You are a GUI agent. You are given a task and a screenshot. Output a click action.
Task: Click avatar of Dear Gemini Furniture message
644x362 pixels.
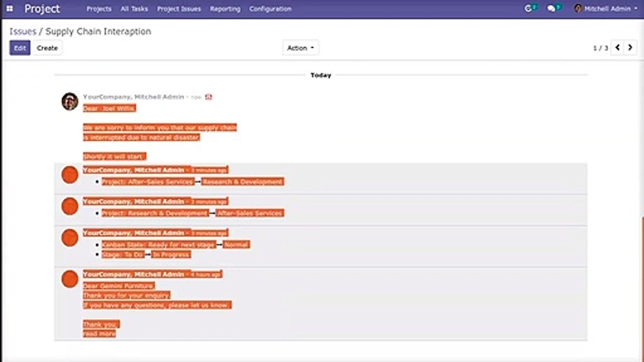coord(70,279)
